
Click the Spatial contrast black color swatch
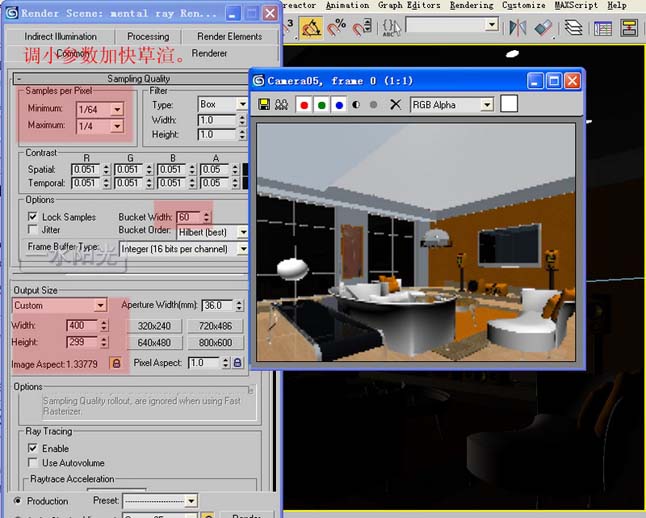tap(246, 170)
